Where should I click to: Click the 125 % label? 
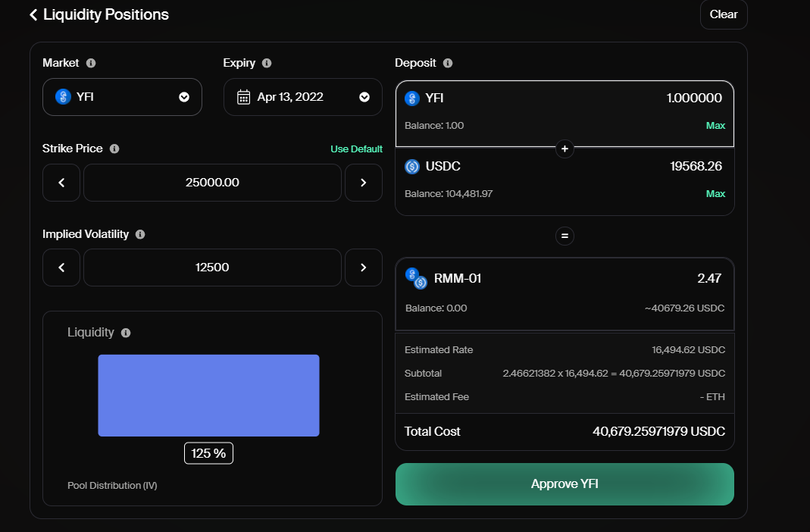click(208, 453)
